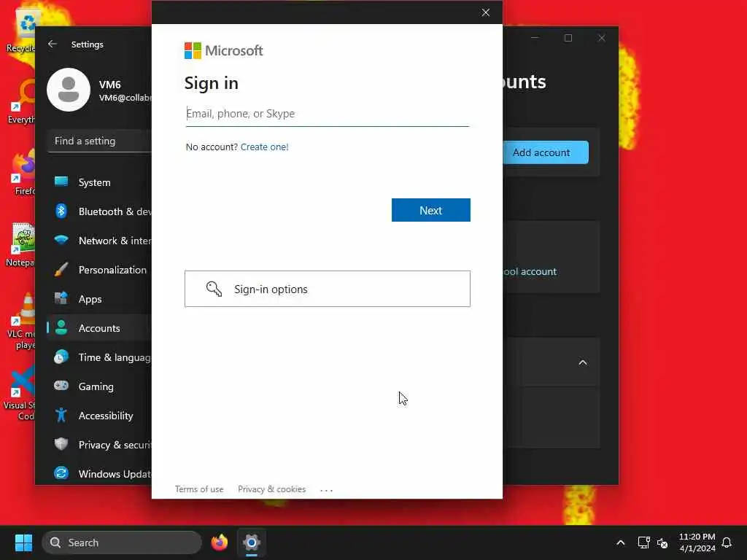The height and width of the screenshot is (560, 747).
Task: Click the Apps icon in sidebar
Action: 61,298
